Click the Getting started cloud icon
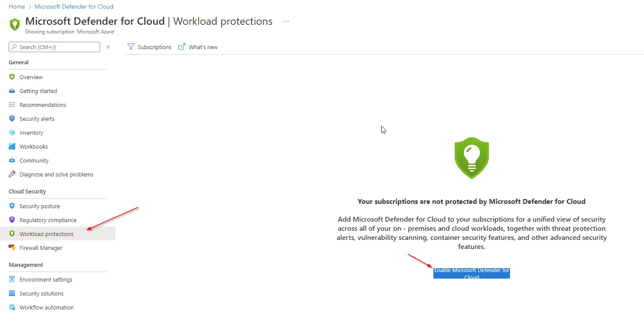Image resolution: width=644 pixels, height=329 pixels. pos(12,91)
